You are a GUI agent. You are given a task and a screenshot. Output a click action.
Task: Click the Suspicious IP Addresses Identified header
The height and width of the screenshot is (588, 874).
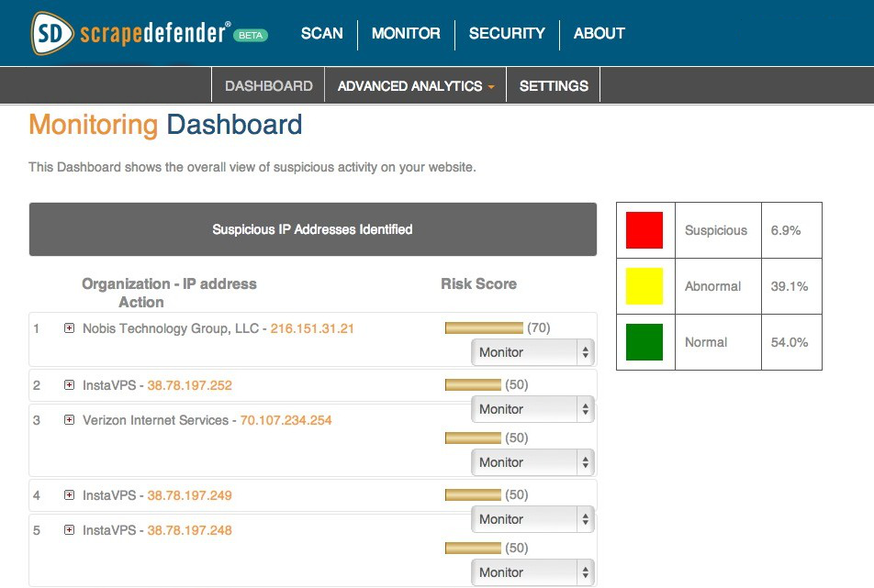(313, 229)
